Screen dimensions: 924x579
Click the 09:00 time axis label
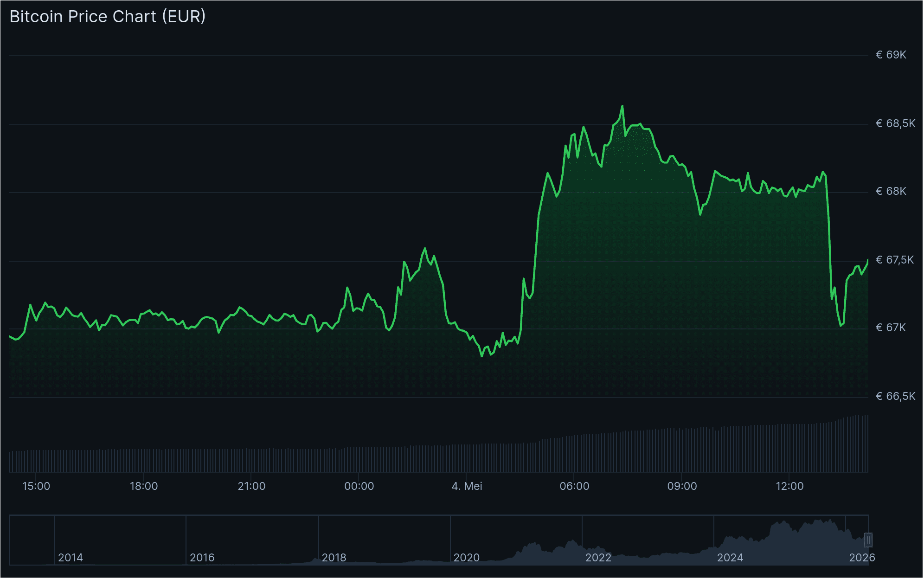coord(682,486)
